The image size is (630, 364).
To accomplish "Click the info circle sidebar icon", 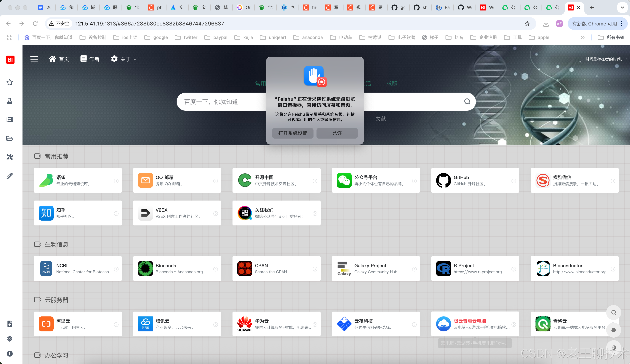I will point(10,354).
